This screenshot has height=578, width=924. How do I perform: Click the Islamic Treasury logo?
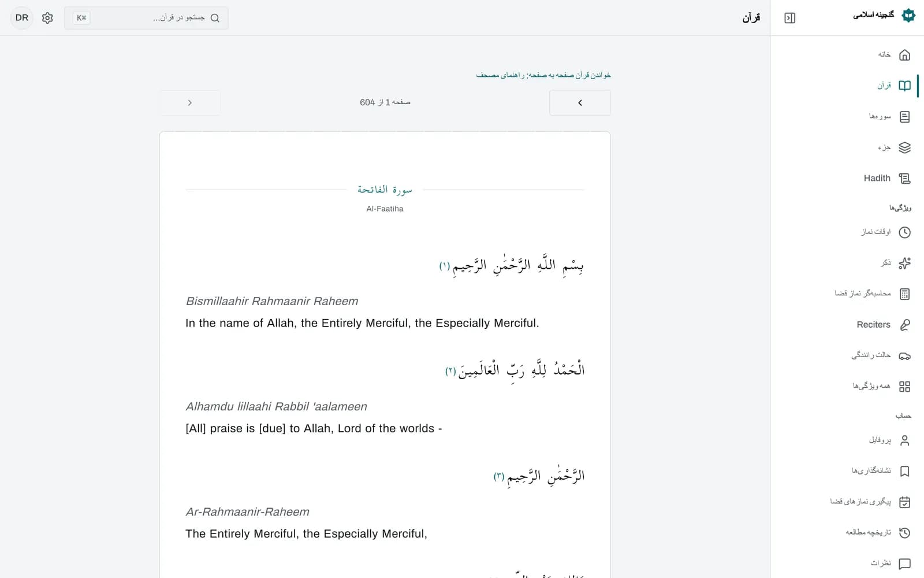908,16
